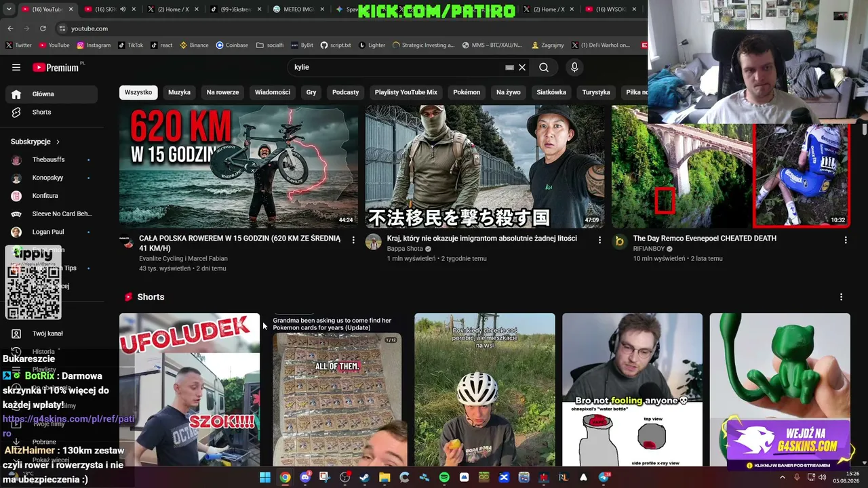
Task: Play the Bappa Shota border video thumbnail
Action: click(x=485, y=166)
